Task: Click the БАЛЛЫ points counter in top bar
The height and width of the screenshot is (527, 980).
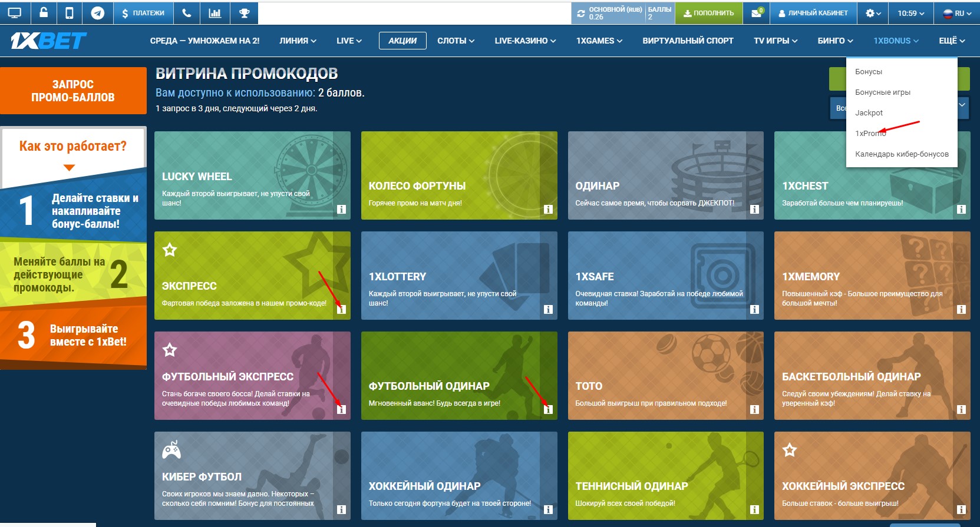Action: tap(659, 13)
